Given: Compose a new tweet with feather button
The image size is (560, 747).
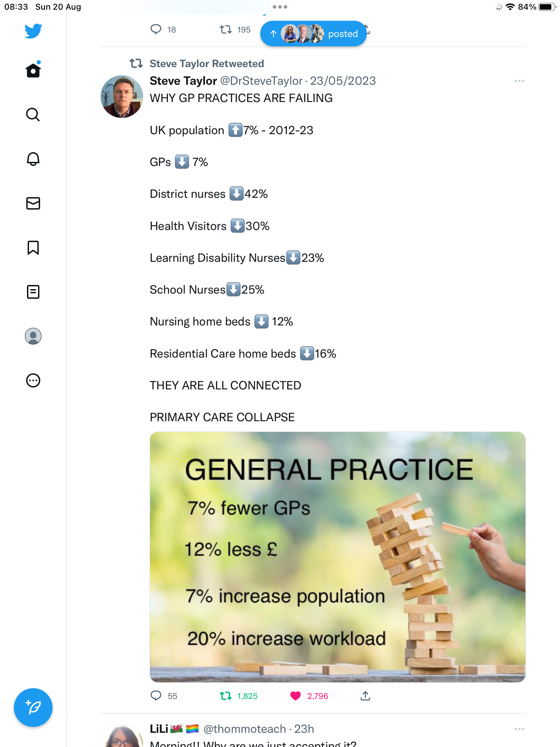Looking at the screenshot, I should coord(33,708).
